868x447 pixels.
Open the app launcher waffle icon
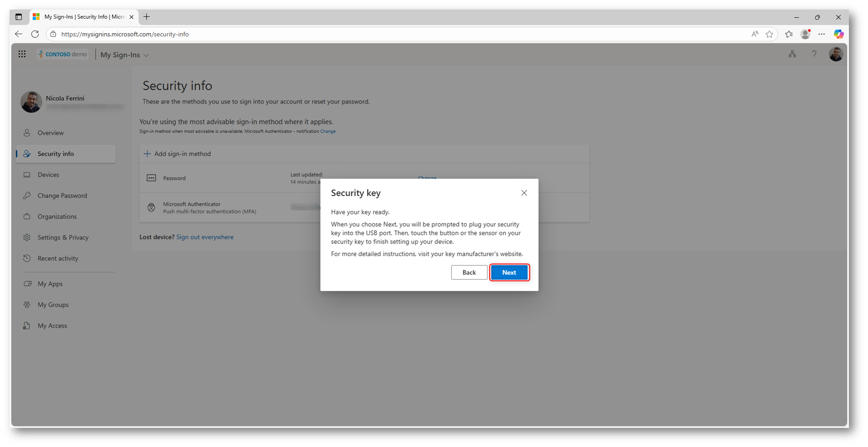click(x=22, y=55)
